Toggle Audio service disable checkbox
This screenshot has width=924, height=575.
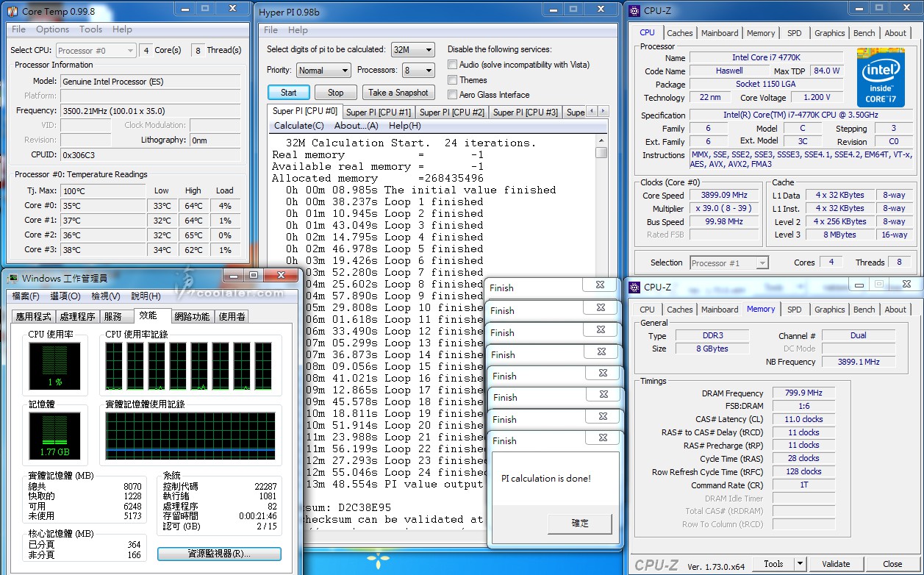(452, 65)
